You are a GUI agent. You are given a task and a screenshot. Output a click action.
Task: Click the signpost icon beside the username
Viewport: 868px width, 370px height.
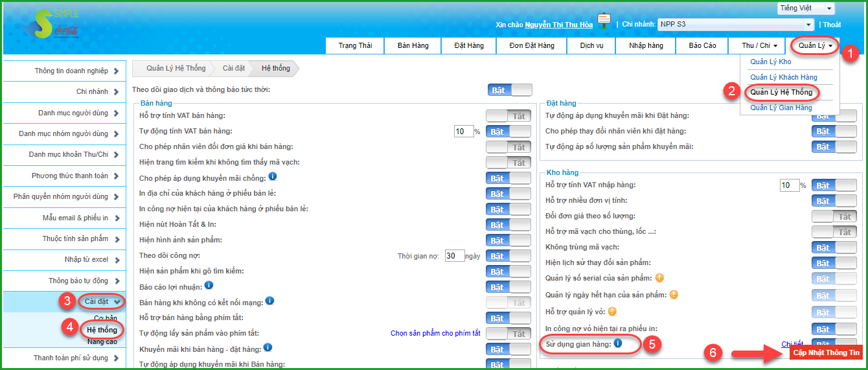(x=604, y=21)
